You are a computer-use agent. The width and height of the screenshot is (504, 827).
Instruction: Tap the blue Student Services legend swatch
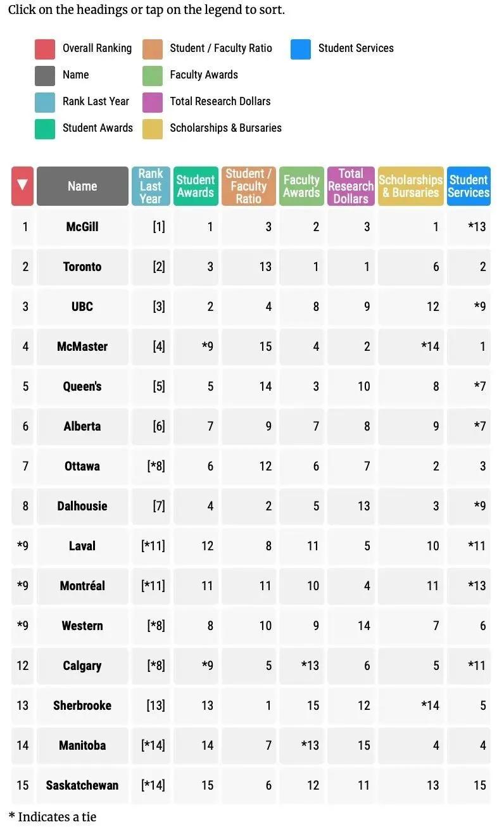coord(301,49)
